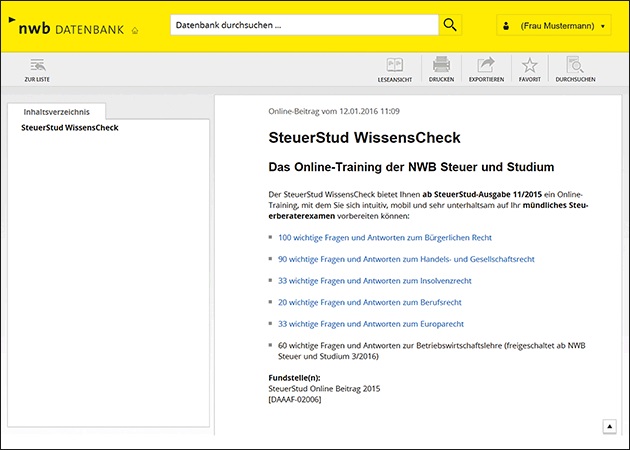This screenshot has height=450, width=630.
Task: Select SteuerStud WissensCheck in table of contents
Action: click(70, 128)
